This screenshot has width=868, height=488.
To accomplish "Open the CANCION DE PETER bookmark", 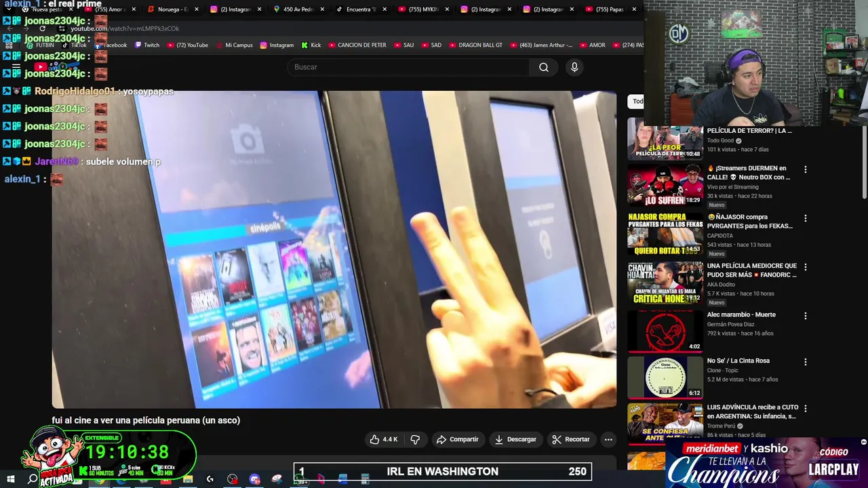I will [357, 45].
